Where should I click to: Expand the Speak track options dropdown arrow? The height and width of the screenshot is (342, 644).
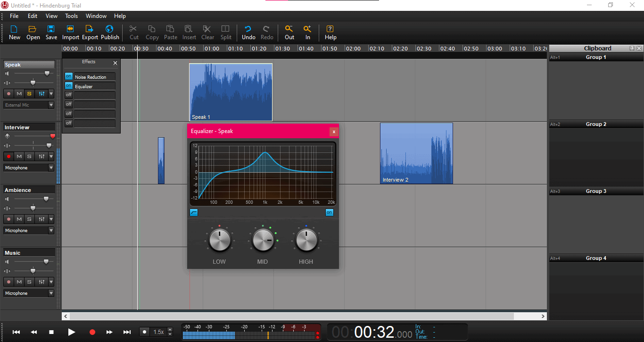51,93
